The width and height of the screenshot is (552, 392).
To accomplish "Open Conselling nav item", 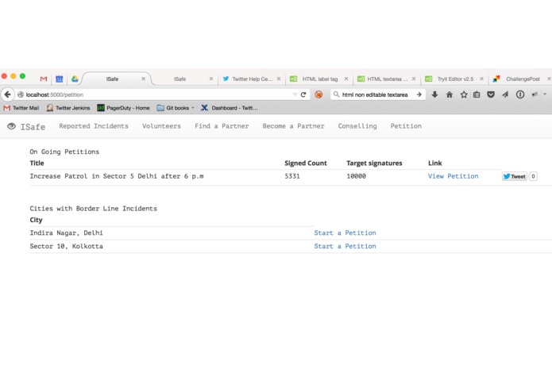I will tap(357, 126).
